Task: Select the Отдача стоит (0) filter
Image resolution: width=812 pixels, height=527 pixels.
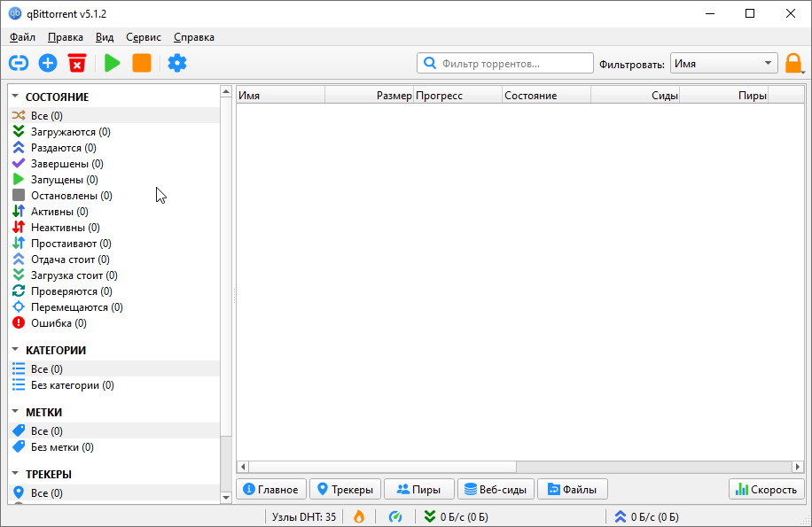Action: [114, 260]
